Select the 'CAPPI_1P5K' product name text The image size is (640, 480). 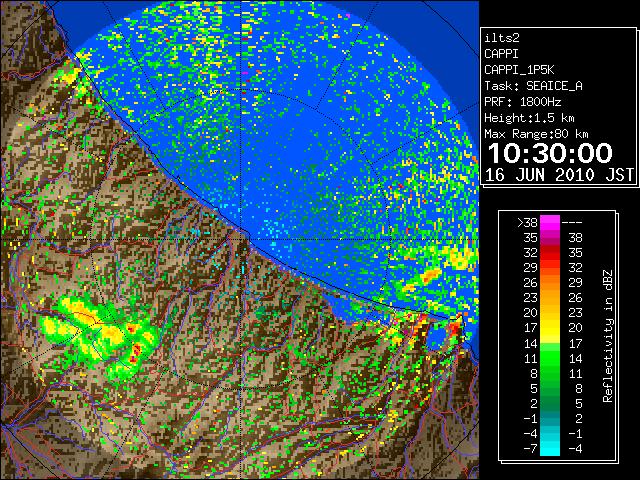[x=519, y=70]
